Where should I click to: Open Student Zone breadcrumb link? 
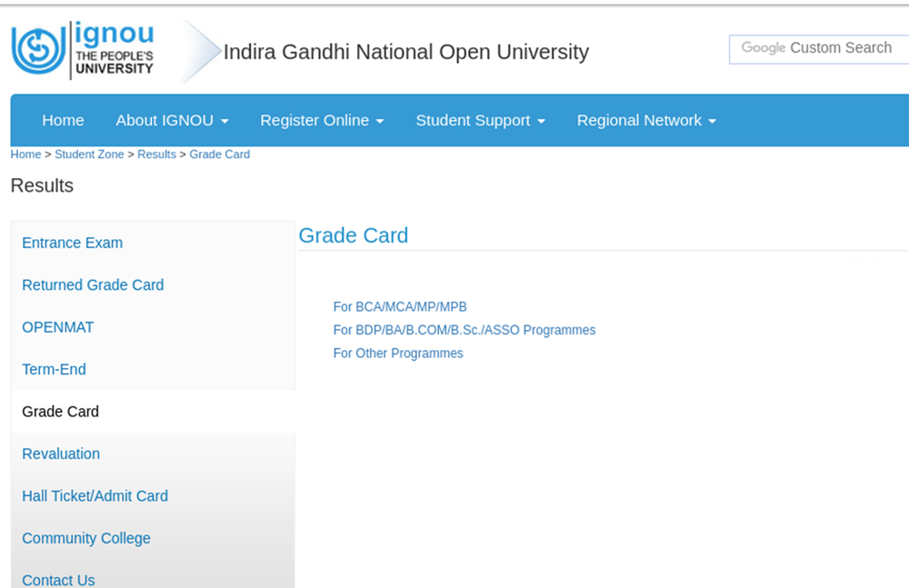89,154
